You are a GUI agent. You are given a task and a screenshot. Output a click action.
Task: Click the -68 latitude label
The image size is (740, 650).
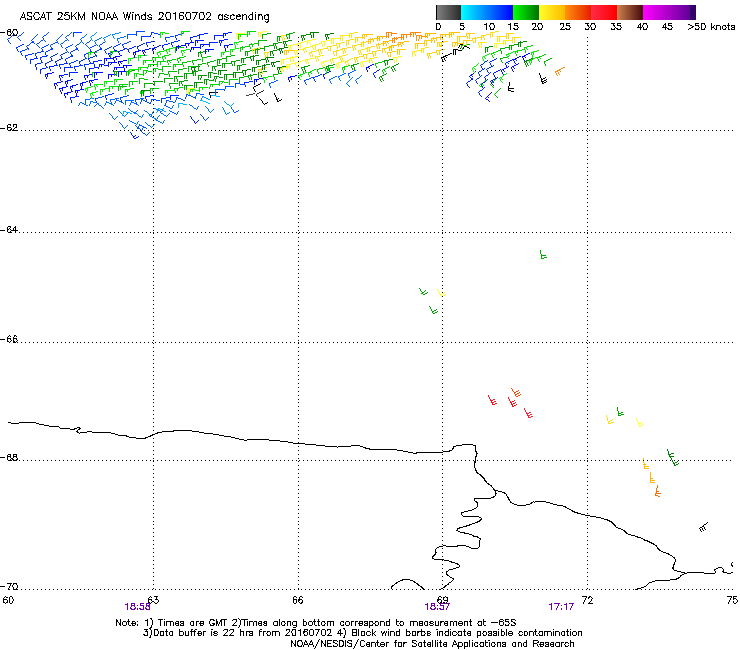[x=9, y=457]
